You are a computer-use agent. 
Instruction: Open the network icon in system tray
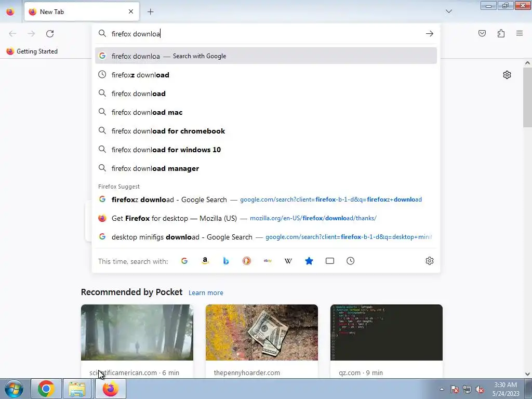click(x=467, y=389)
